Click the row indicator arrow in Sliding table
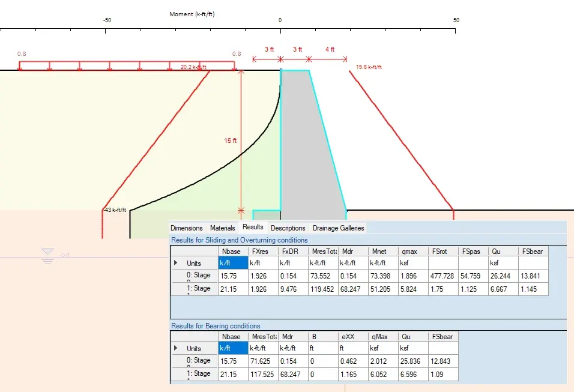This screenshot has height=392, width=574. (x=176, y=263)
